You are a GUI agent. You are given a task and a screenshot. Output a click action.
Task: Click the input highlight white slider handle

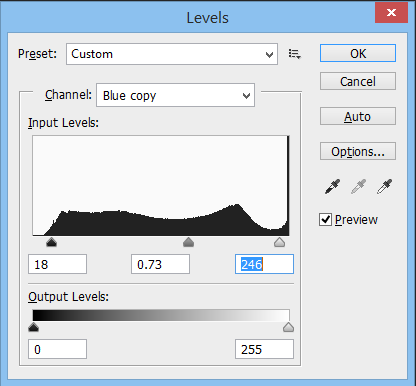pos(279,242)
